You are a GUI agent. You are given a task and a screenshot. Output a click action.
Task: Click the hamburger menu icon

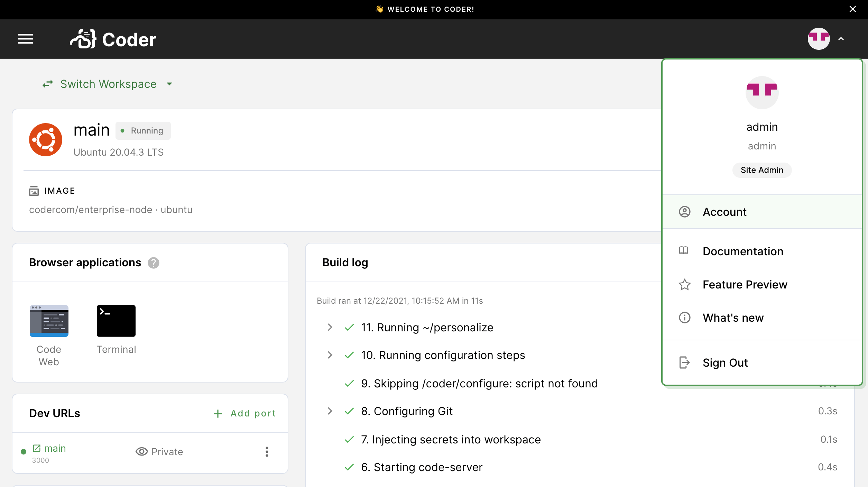pyautogui.click(x=25, y=39)
